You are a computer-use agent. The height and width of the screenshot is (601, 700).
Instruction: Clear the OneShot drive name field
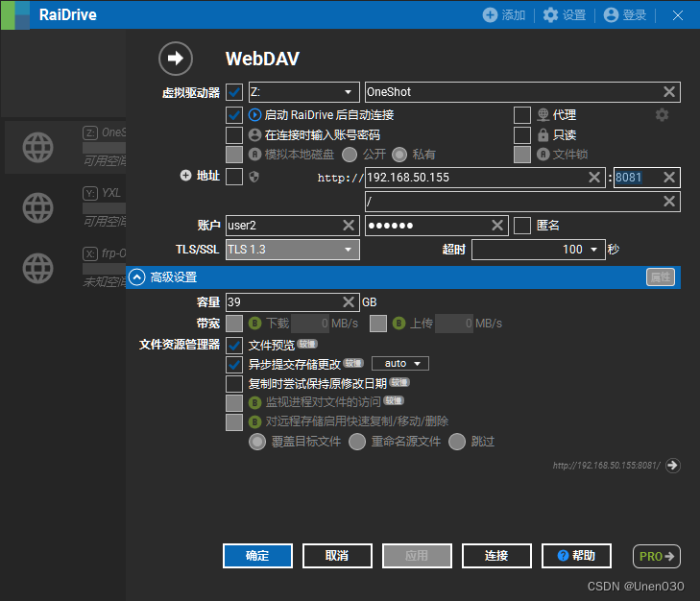pyautogui.click(x=668, y=92)
